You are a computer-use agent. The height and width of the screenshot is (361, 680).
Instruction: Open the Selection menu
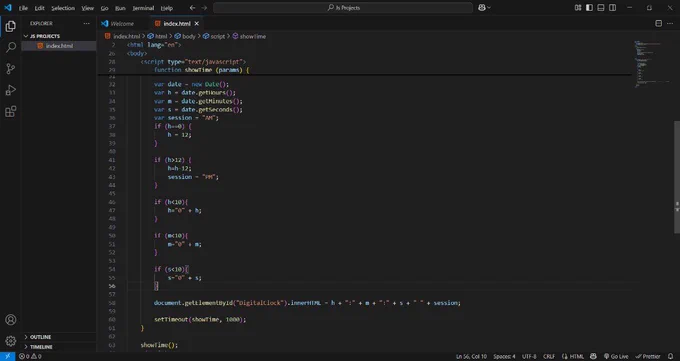pyautogui.click(x=63, y=8)
